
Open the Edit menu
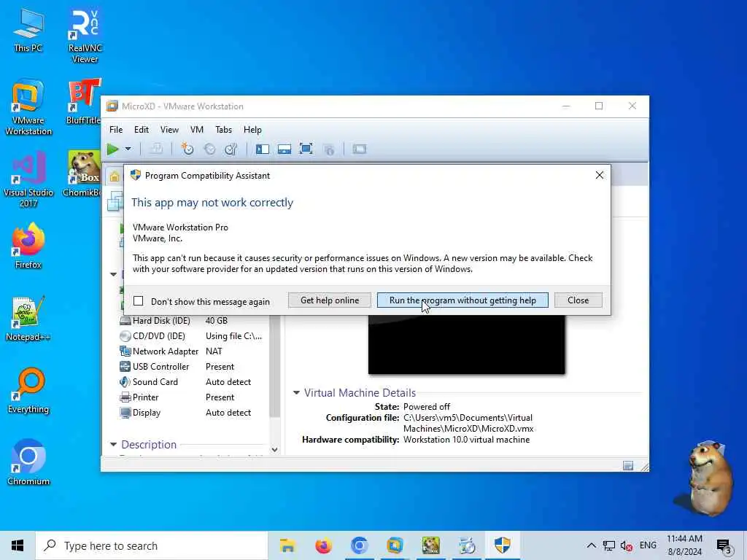142,130
